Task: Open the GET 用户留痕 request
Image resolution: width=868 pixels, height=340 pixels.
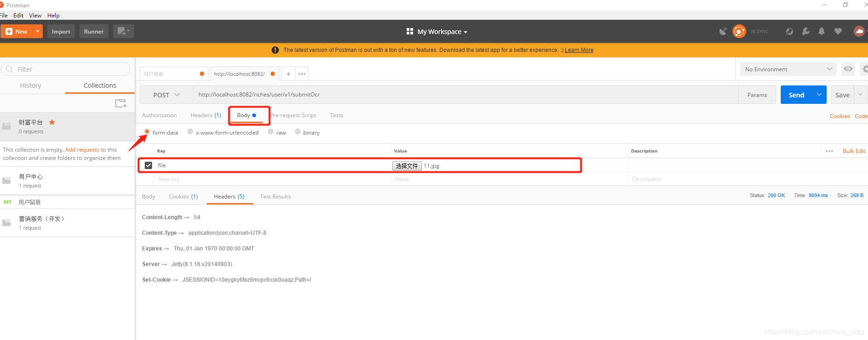Action: [67, 202]
